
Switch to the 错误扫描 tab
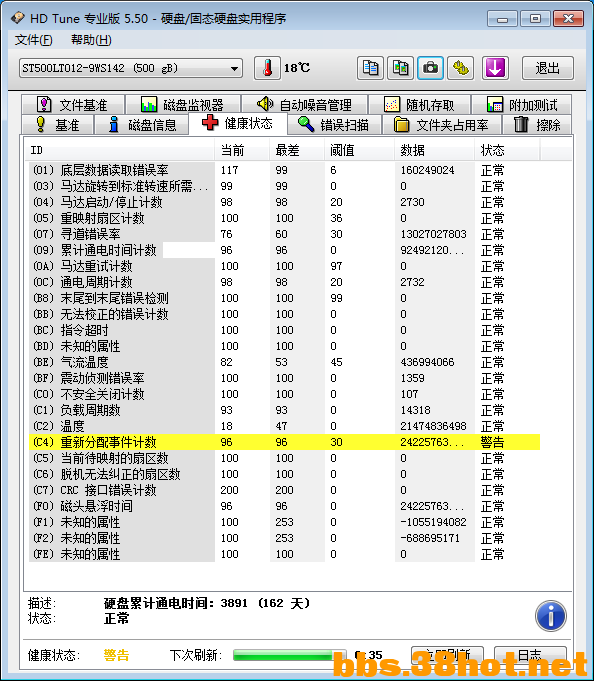click(333, 125)
